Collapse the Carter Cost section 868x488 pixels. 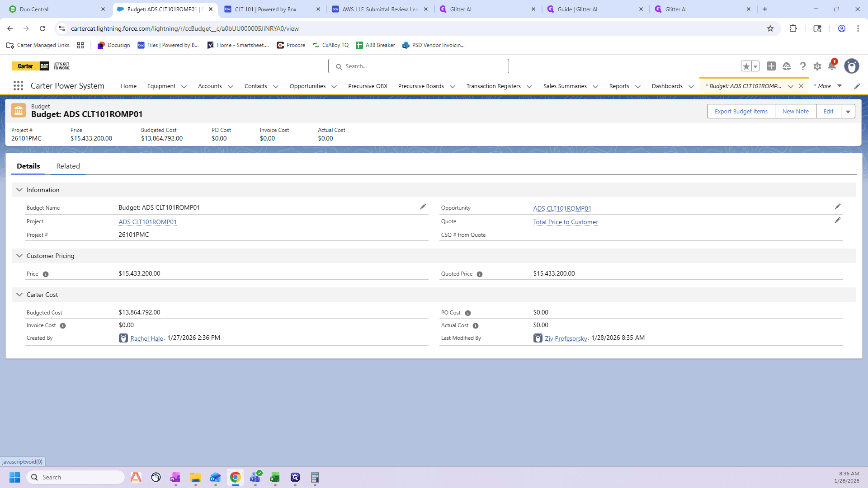point(19,295)
